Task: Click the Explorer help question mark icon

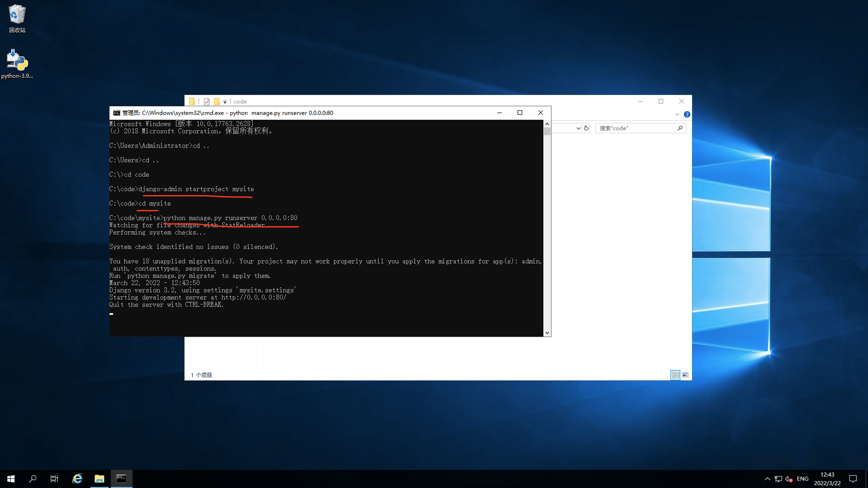Action: tap(687, 115)
